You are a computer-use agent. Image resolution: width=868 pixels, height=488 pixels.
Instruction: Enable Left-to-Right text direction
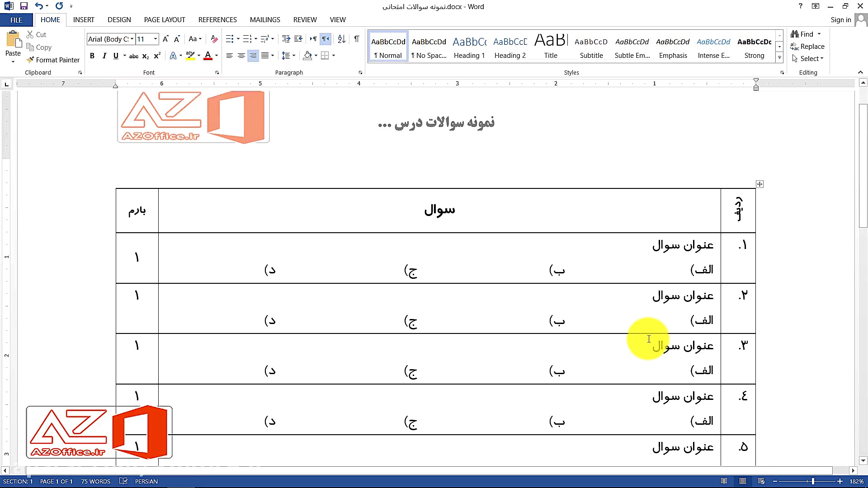pyautogui.click(x=314, y=39)
